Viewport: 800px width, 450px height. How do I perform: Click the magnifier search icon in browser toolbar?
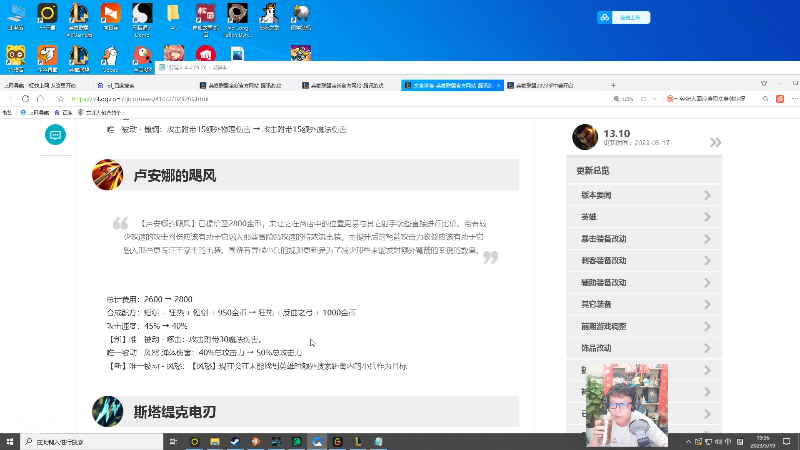coord(765,98)
